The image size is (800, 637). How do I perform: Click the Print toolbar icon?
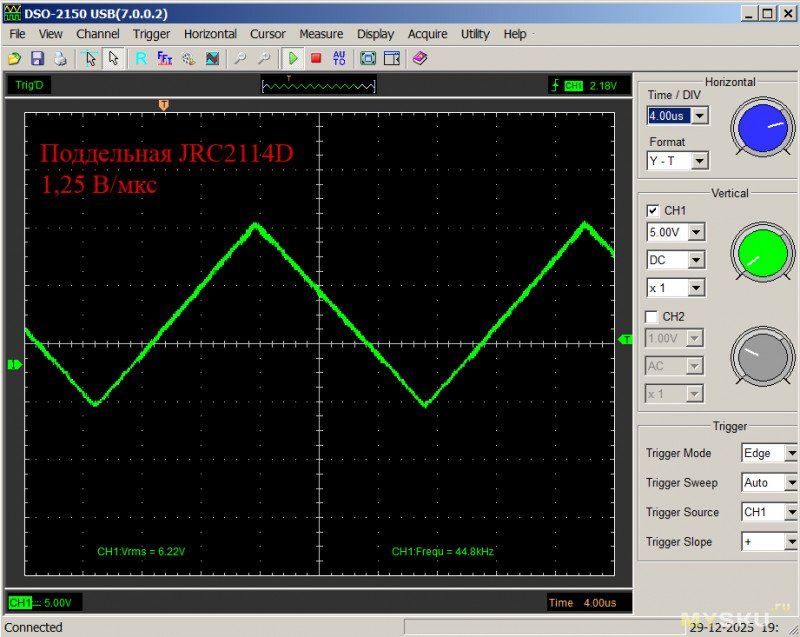(60, 59)
